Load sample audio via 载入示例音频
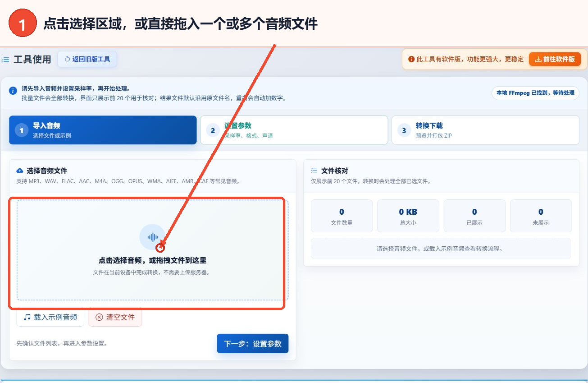 click(50, 317)
